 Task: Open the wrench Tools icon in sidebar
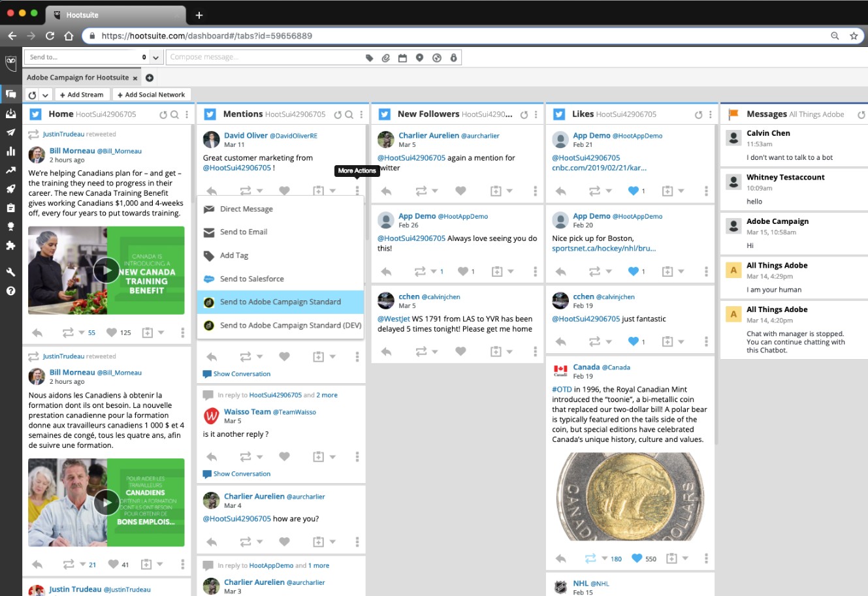pos(10,272)
